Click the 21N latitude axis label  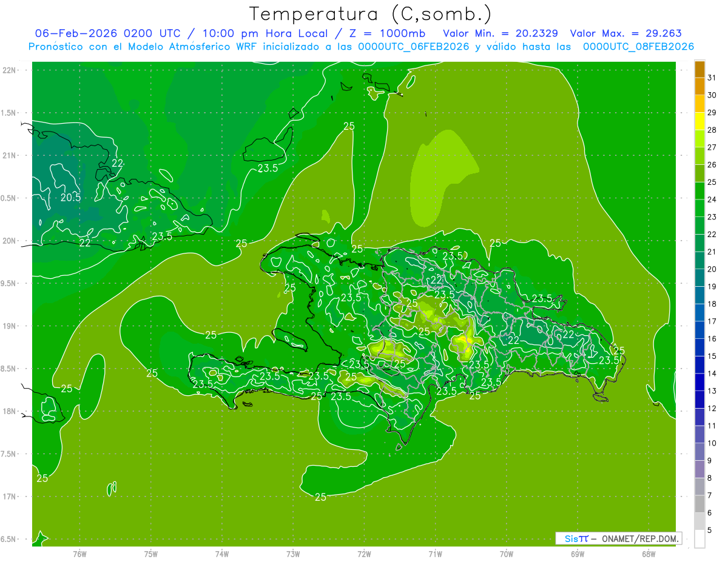pos(8,156)
